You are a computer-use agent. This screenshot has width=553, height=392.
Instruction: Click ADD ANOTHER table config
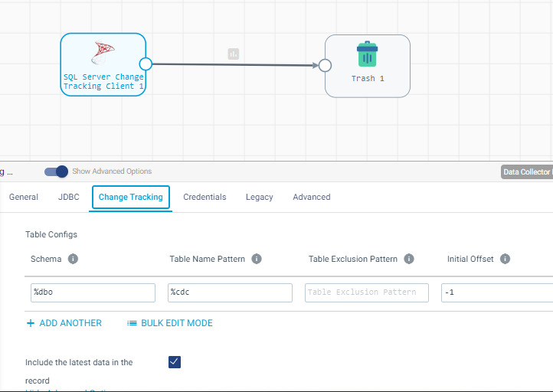tap(64, 323)
